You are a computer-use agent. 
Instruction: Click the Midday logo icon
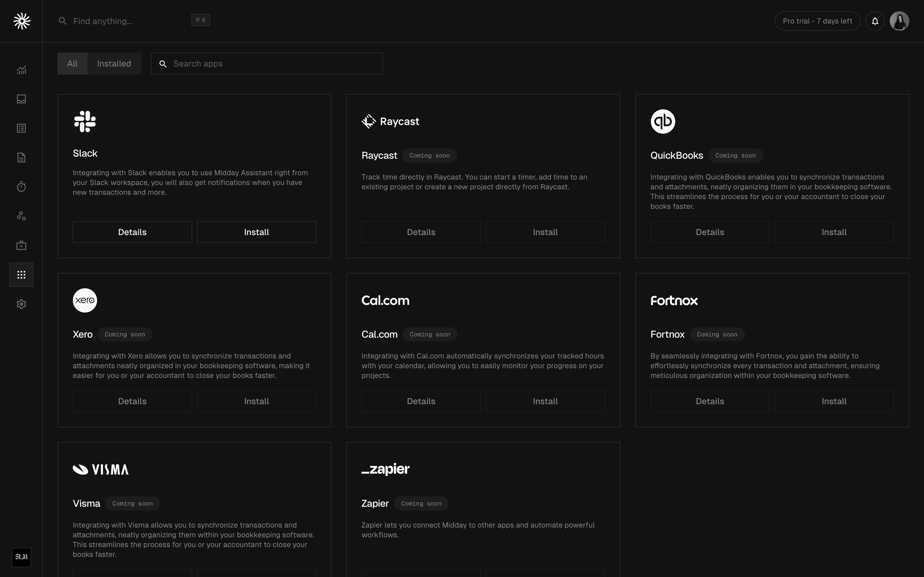[22, 21]
